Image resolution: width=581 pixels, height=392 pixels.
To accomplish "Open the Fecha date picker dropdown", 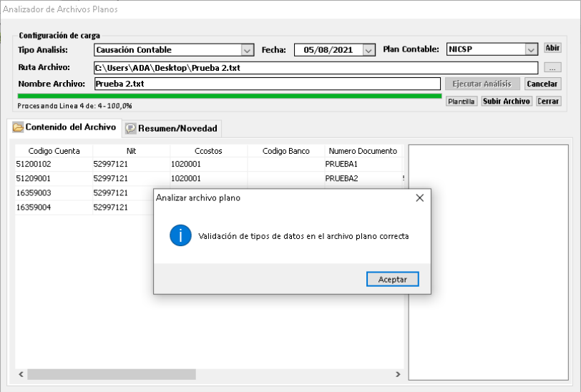I will tap(368, 50).
